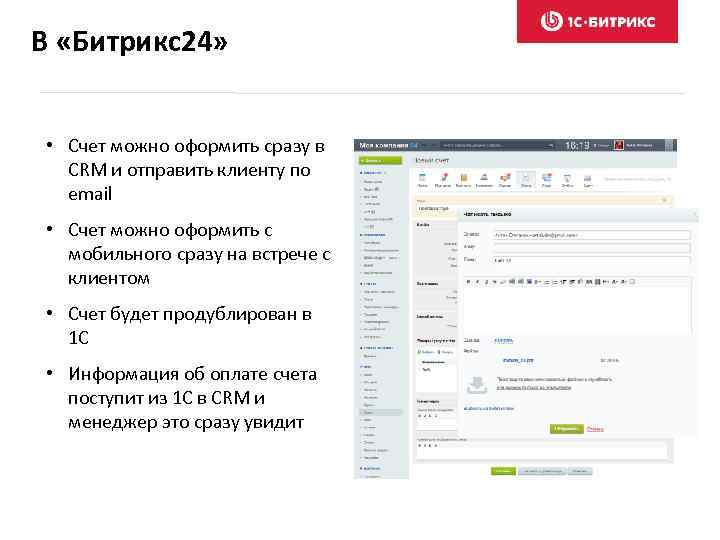This screenshot has height=540, width=720.
Task: Open the Invoices icon in the CRM toolbar
Action: [x=526, y=178]
